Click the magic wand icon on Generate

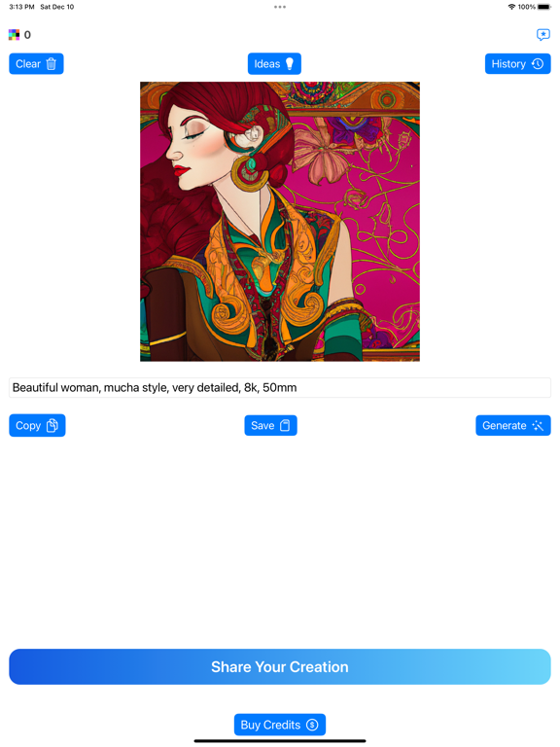click(x=538, y=425)
